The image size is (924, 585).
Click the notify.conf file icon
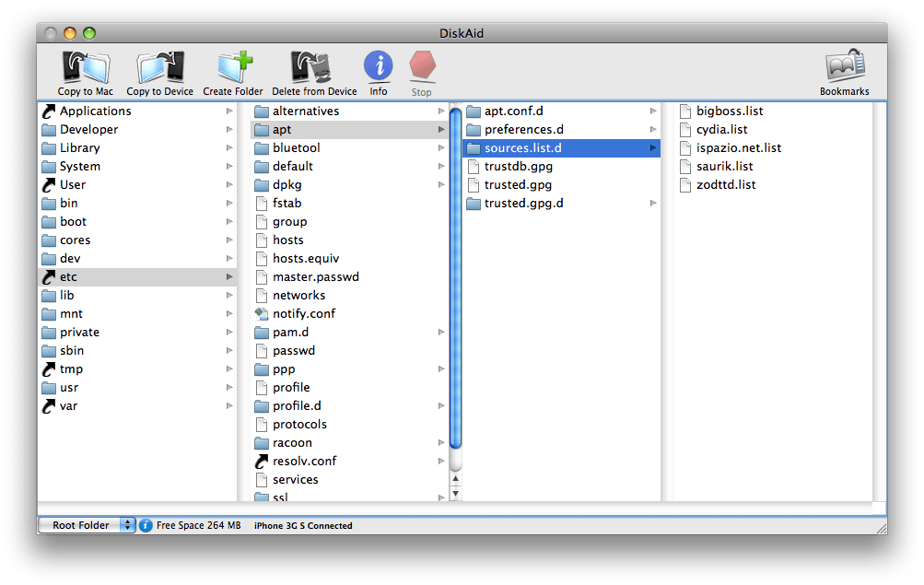click(262, 314)
